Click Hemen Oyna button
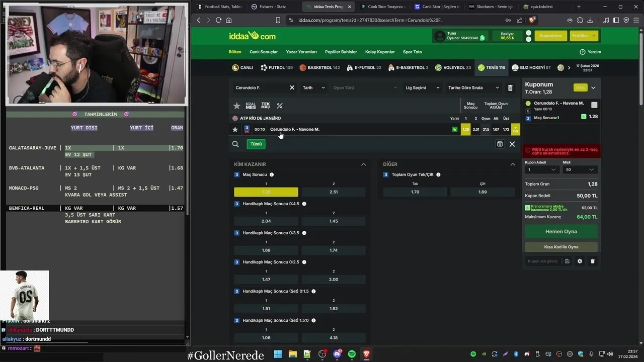The image size is (644, 362). [561, 231]
